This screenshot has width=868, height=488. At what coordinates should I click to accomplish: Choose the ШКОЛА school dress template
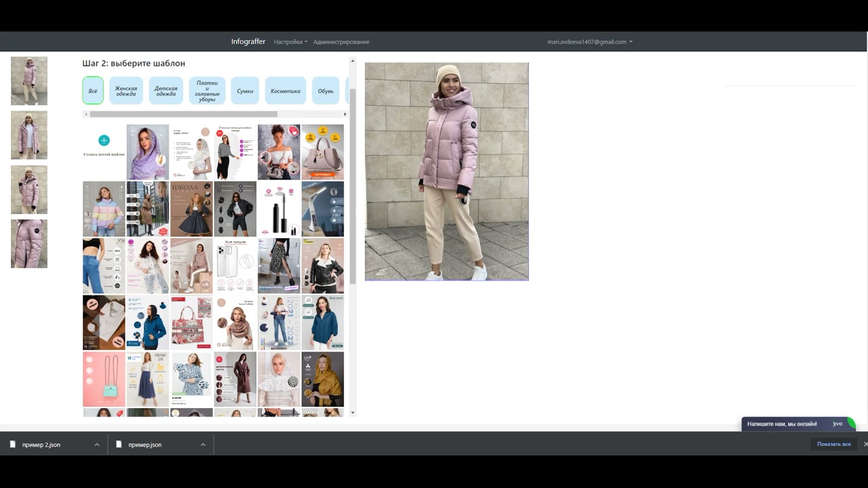191,209
